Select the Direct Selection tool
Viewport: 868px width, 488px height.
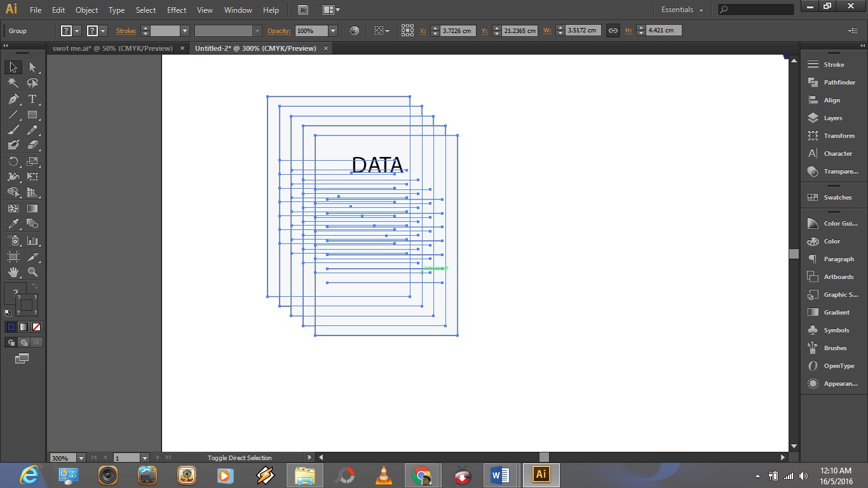click(32, 67)
